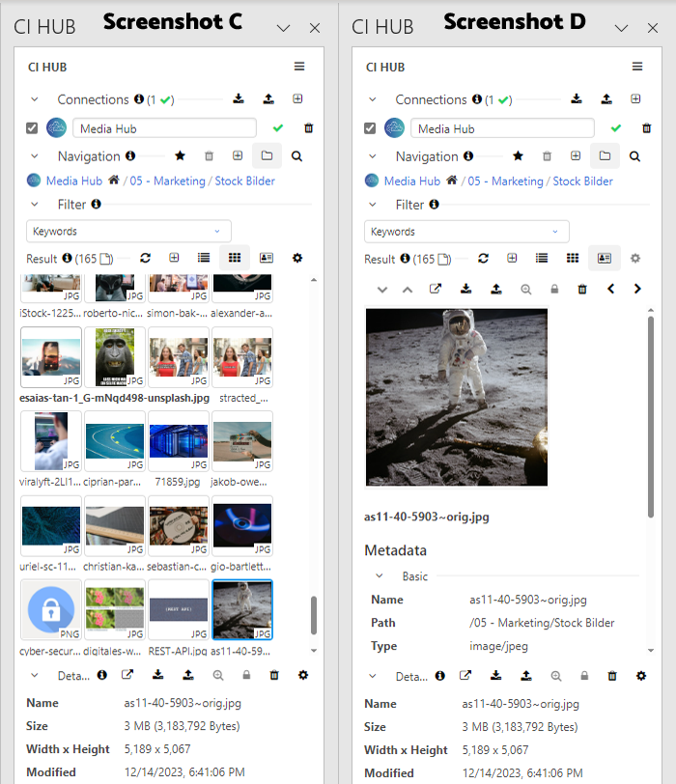Uncheck the Media Hub checkbox in Screenshot C
The height and width of the screenshot is (784, 676).
pyautogui.click(x=32, y=128)
